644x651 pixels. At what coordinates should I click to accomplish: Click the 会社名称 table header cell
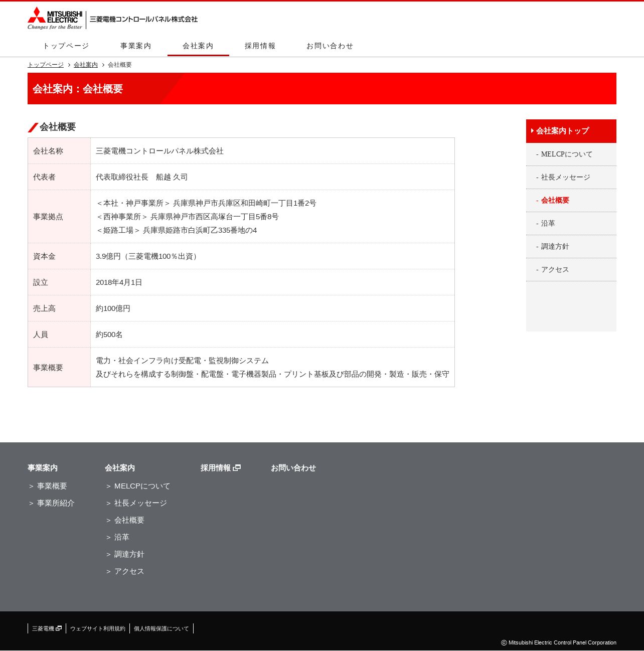[59, 151]
